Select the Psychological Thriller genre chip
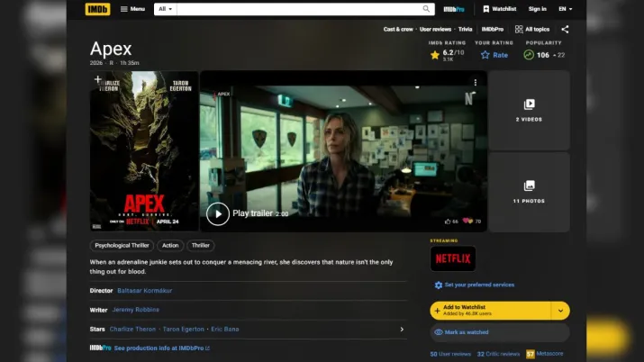 coord(122,246)
